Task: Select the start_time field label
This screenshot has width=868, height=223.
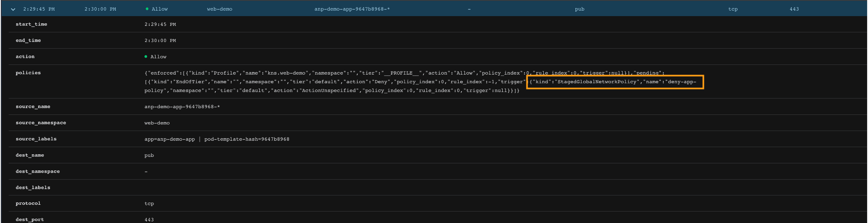Action: coord(31,24)
